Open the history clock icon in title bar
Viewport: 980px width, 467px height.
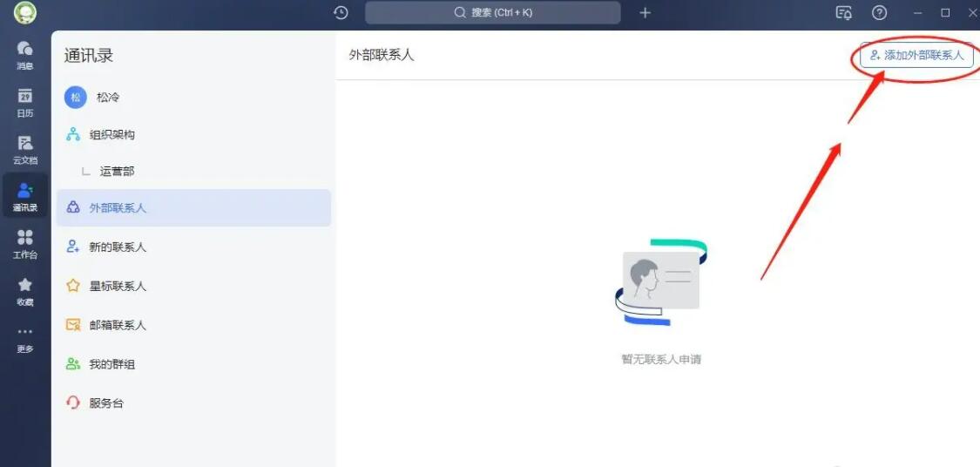coord(341,12)
